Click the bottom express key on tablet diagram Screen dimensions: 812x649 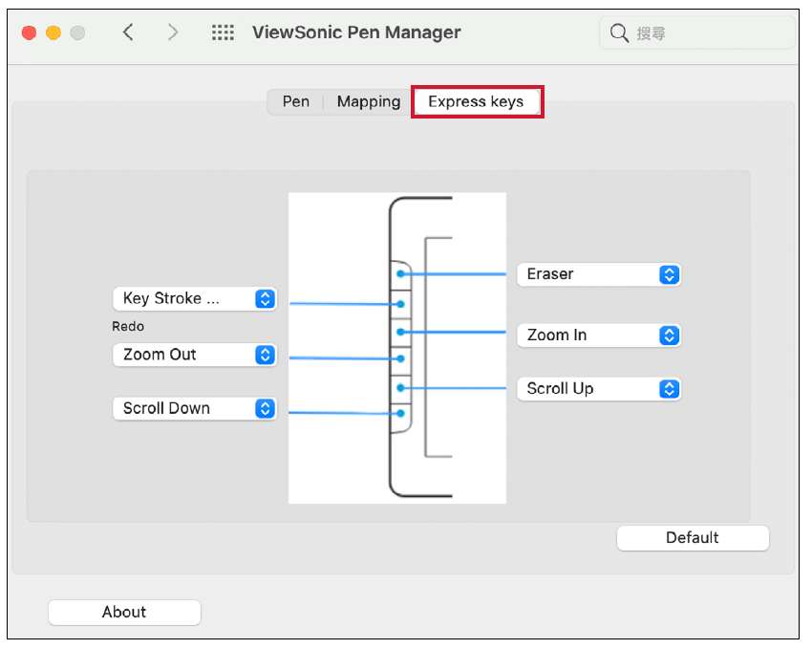click(401, 414)
